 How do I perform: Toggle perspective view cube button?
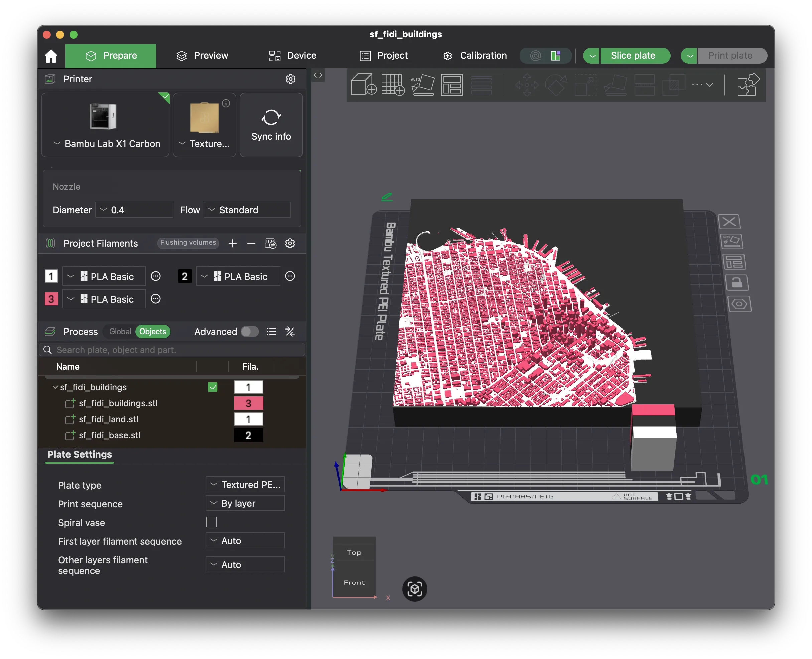415,589
